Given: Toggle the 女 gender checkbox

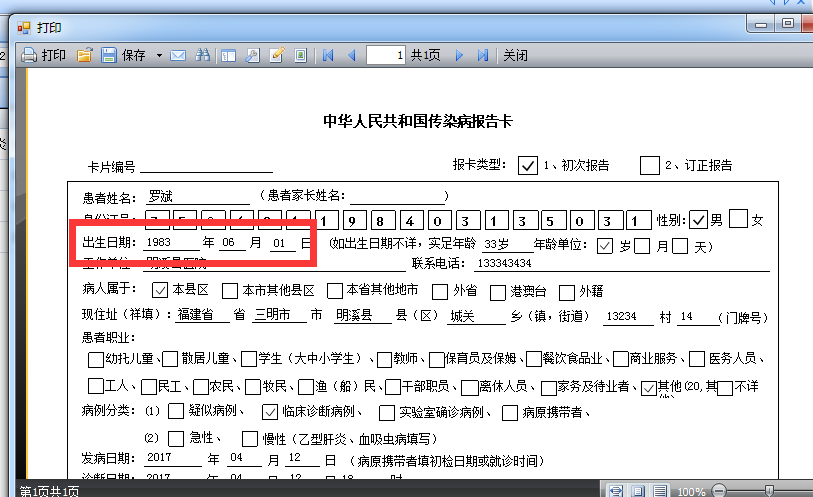Looking at the screenshot, I should click(x=738, y=219).
